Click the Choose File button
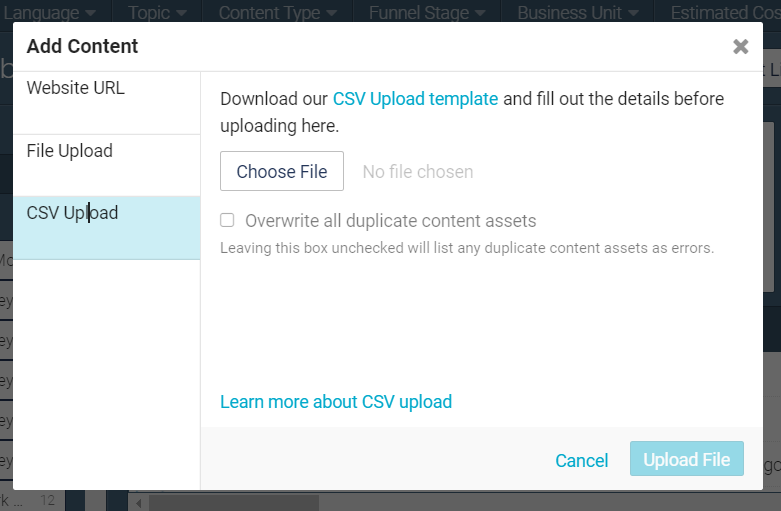This screenshot has width=781, height=511. 282,172
